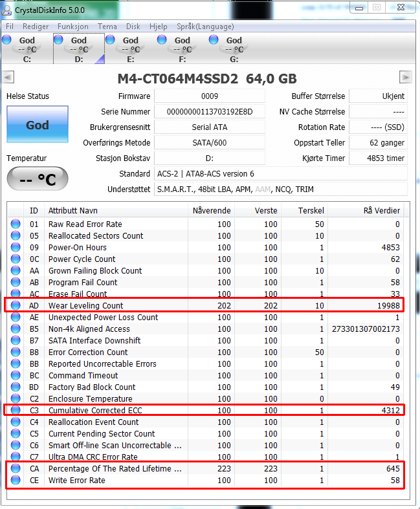Screen dimensions: 420x509
Task: Click status icon for Error Correction Count
Action: pos(16,352)
